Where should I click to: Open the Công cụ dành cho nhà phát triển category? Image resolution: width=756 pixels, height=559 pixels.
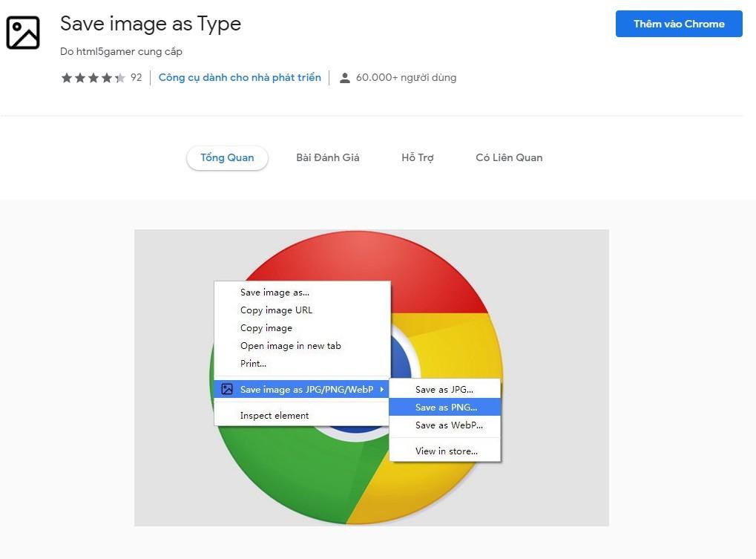point(240,77)
